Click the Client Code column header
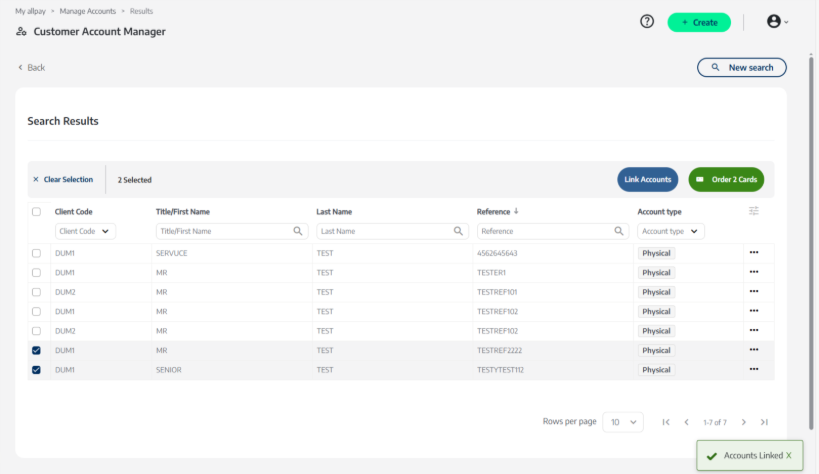Viewport: 819px width, 474px height. coord(74,212)
